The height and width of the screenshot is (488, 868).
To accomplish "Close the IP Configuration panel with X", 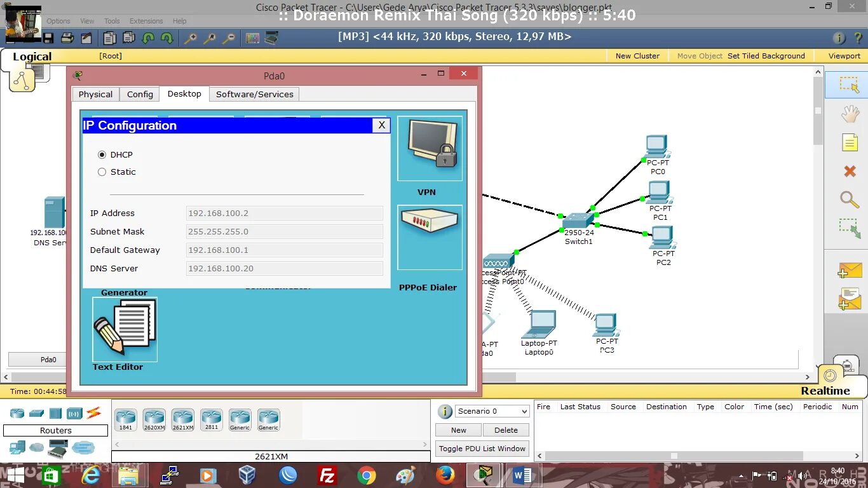I will pos(381,125).
